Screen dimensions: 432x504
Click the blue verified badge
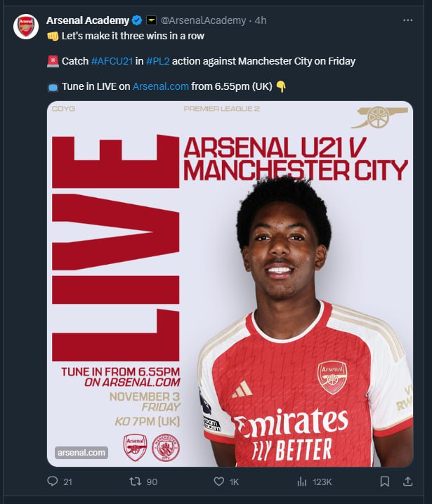click(x=137, y=20)
